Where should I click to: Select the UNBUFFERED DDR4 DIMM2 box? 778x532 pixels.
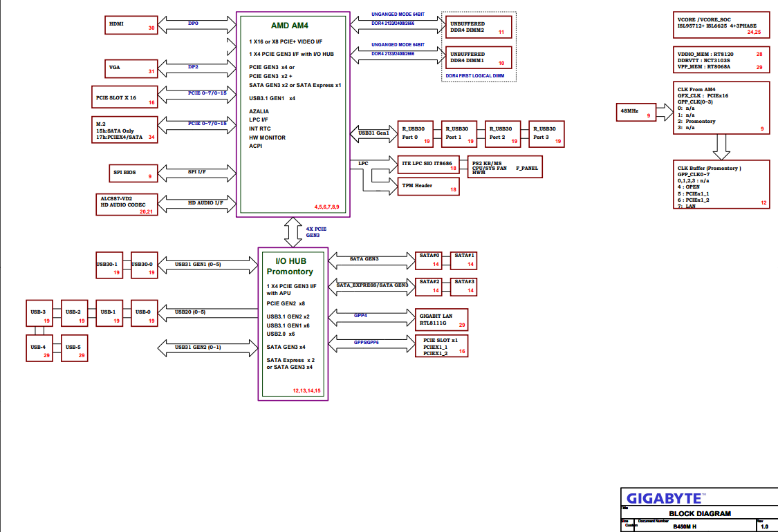[479, 27]
